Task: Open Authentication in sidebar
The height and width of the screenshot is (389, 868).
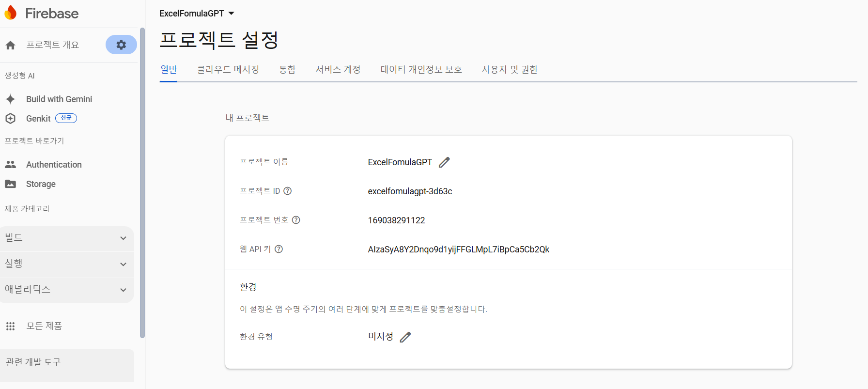Action: click(54, 164)
